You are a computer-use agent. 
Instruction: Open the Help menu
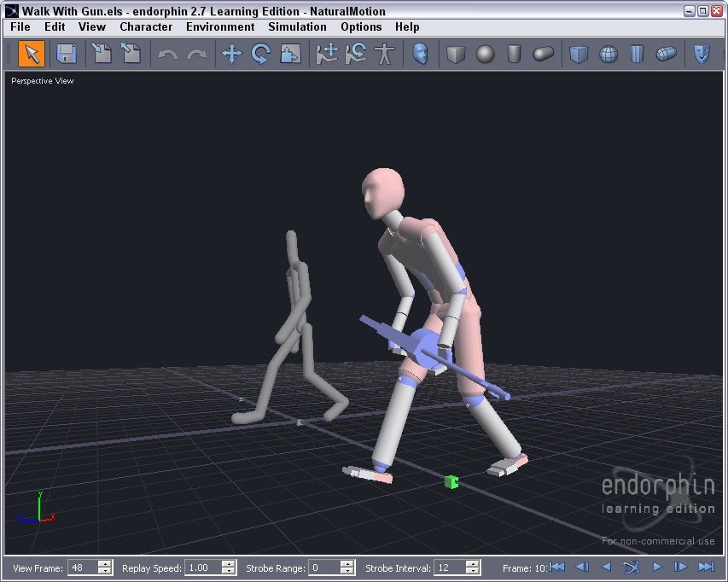[407, 27]
